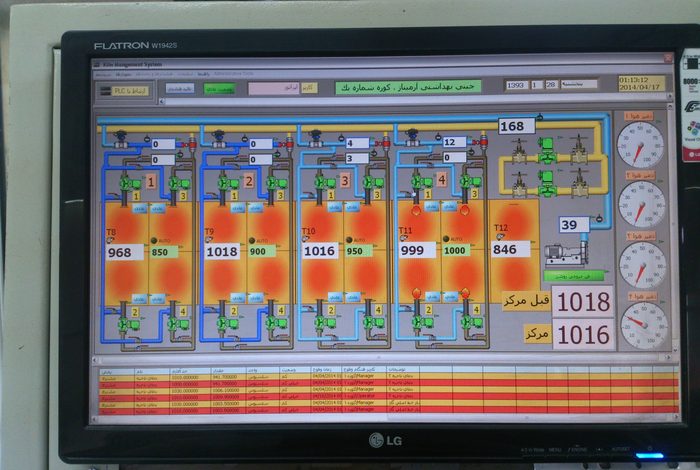Click zone 1 burner 4 green valve
Screen dimensions: 700x470
pyautogui.click(x=178, y=324)
